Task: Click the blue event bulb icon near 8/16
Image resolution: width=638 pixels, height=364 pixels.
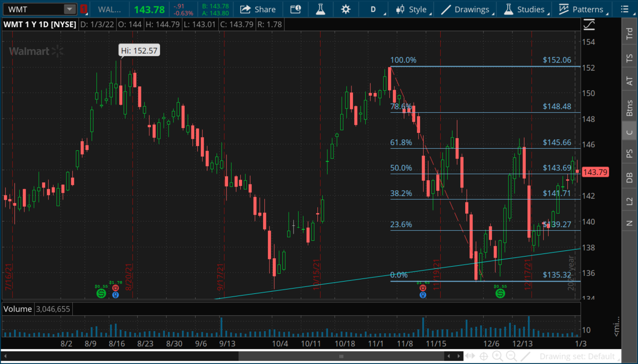Action: click(115, 294)
